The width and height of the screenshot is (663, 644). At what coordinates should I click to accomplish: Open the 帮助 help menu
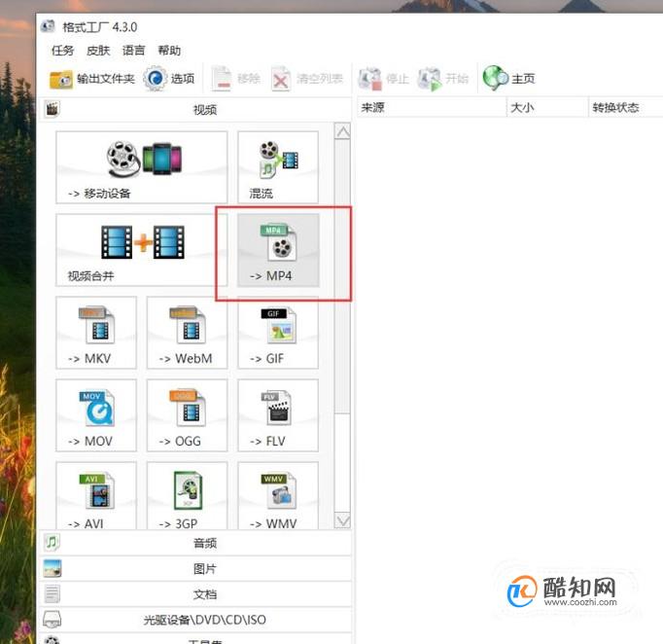169,51
